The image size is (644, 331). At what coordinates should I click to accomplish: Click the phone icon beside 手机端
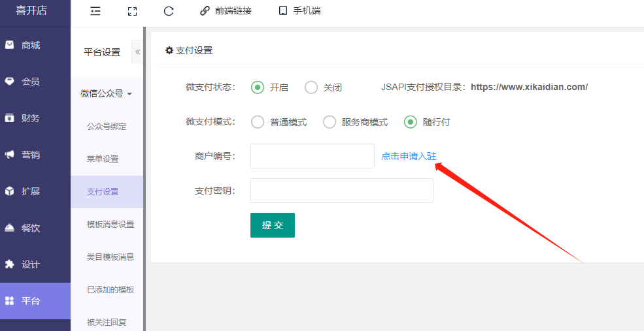[283, 11]
